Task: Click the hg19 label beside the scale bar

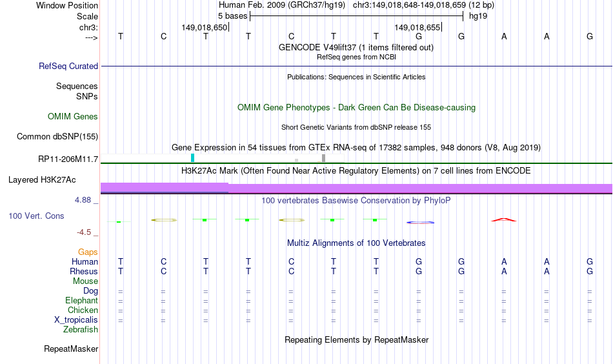Action: click(478, 16)
